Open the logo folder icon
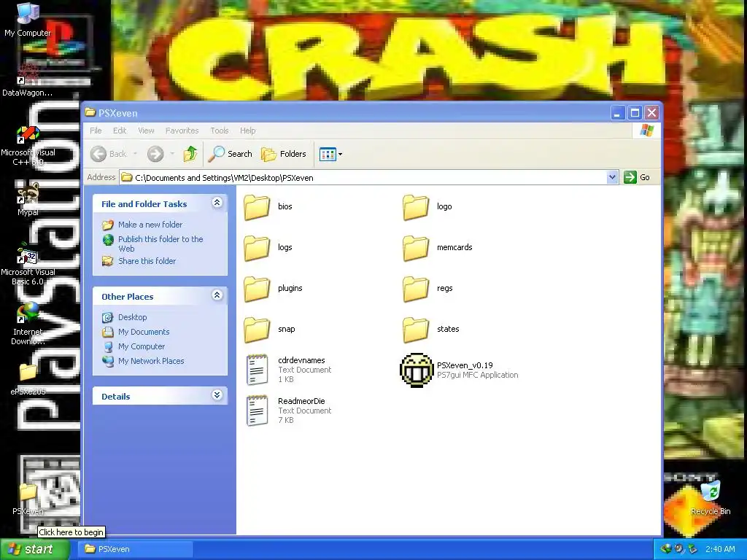The image size is (747, 560). pyautogui.click(x=416, y=207)
